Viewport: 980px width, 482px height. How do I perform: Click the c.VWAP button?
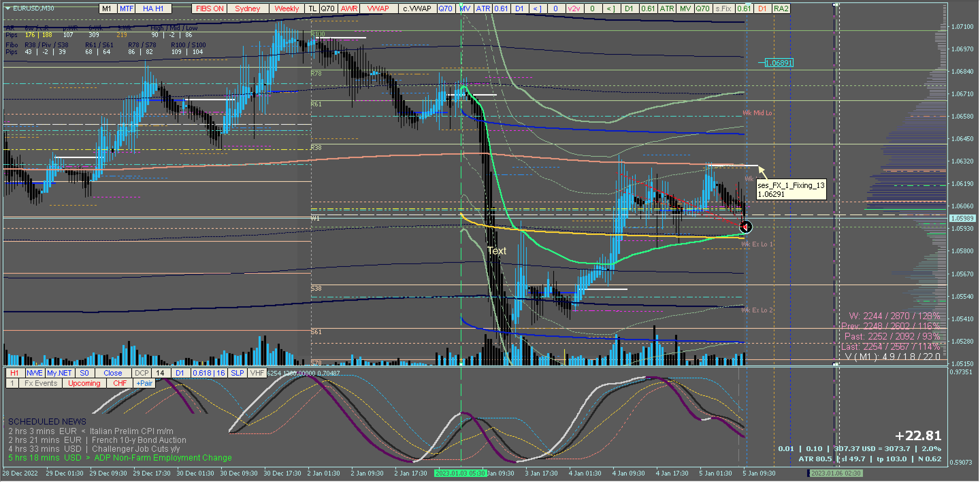coord(417,8)
